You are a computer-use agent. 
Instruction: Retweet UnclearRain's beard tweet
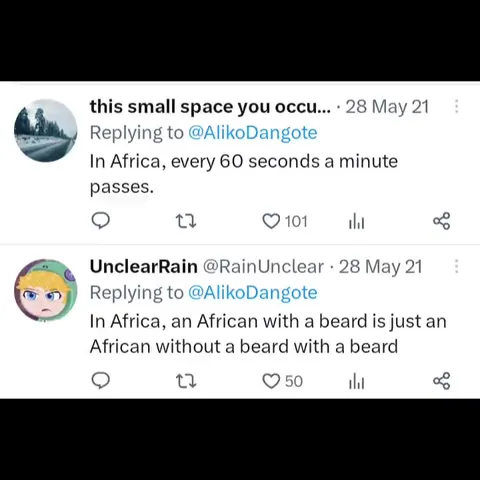tap(186, 381)
